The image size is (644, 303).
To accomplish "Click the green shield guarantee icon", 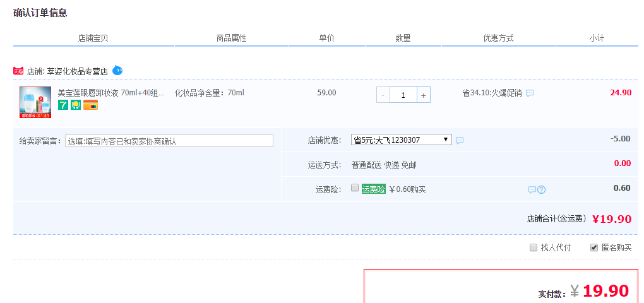I will [76, 105].
